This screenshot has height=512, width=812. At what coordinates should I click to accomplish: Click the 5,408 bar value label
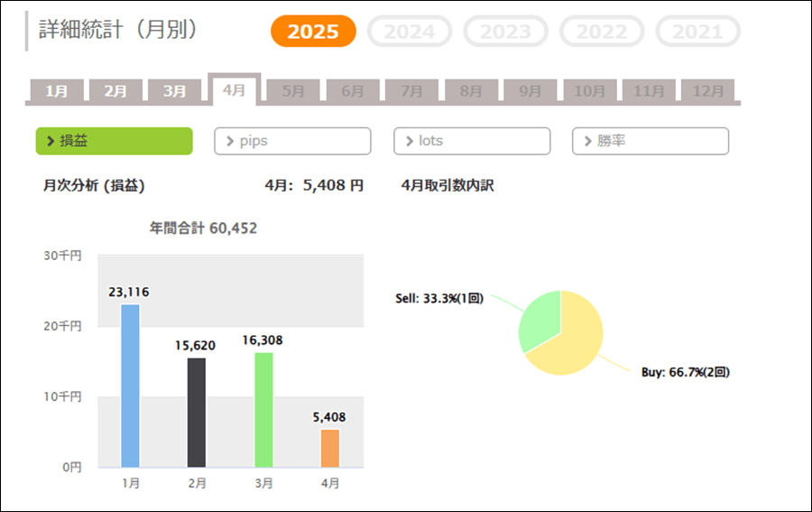coord(329,417)
